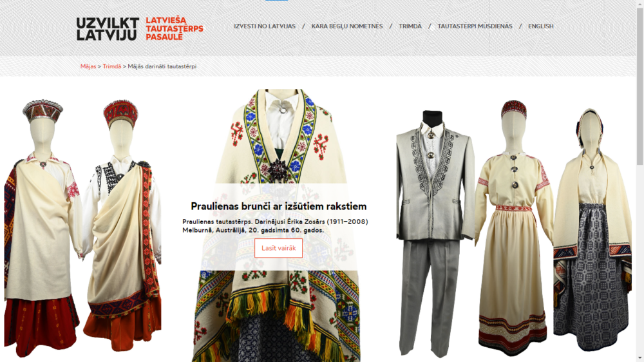Image resolution: width=644 pixels, height=362 pixels.
Task: Click the vertical scrollbar thumb
Action: click(x=640, y=86)
